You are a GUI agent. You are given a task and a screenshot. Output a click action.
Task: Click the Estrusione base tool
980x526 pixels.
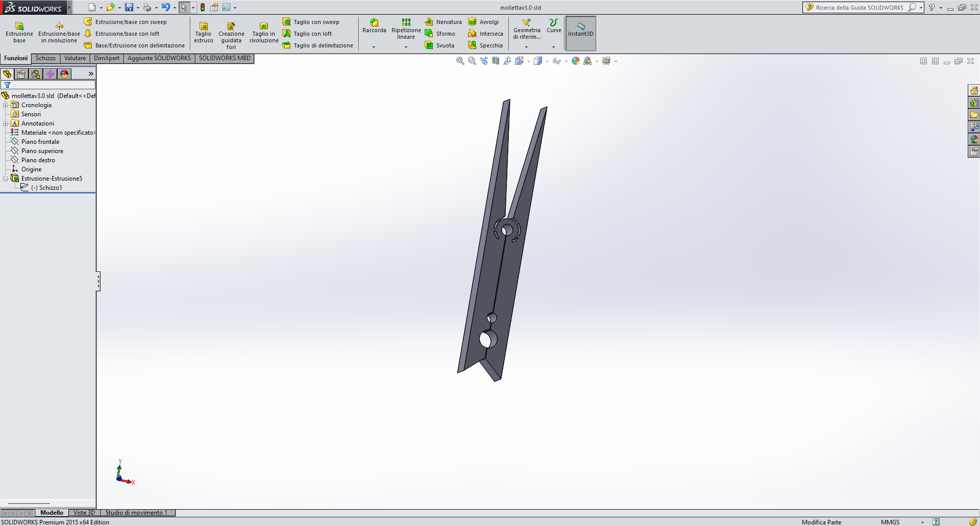tap(19, 33)
